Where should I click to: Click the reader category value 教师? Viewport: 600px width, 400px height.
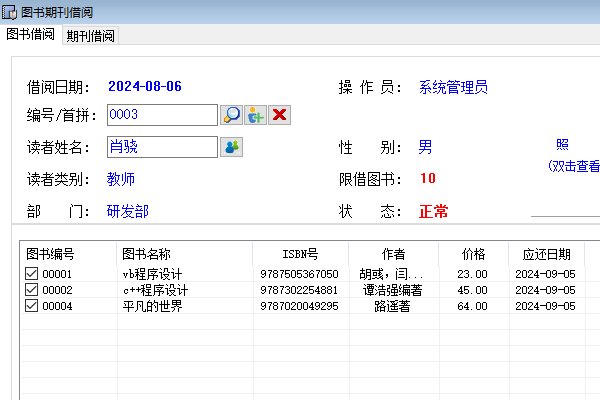[x=121, y=179]
